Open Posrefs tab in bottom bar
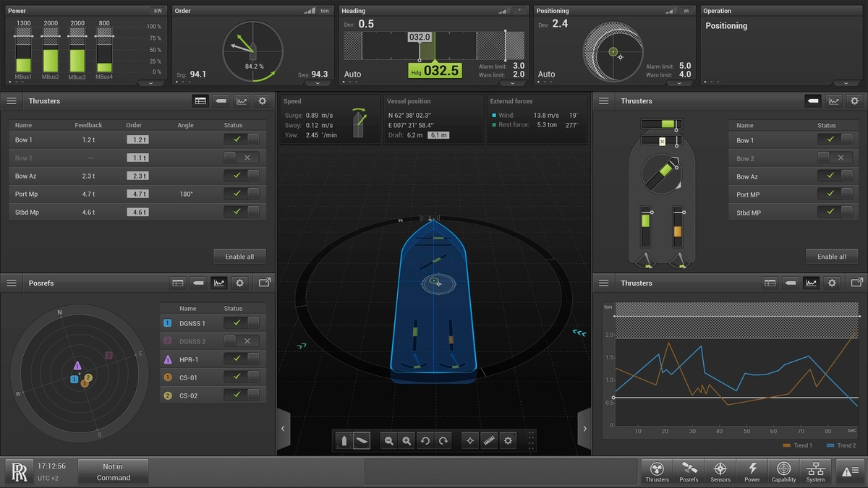 pyautogui.click(x=689, y=471)
